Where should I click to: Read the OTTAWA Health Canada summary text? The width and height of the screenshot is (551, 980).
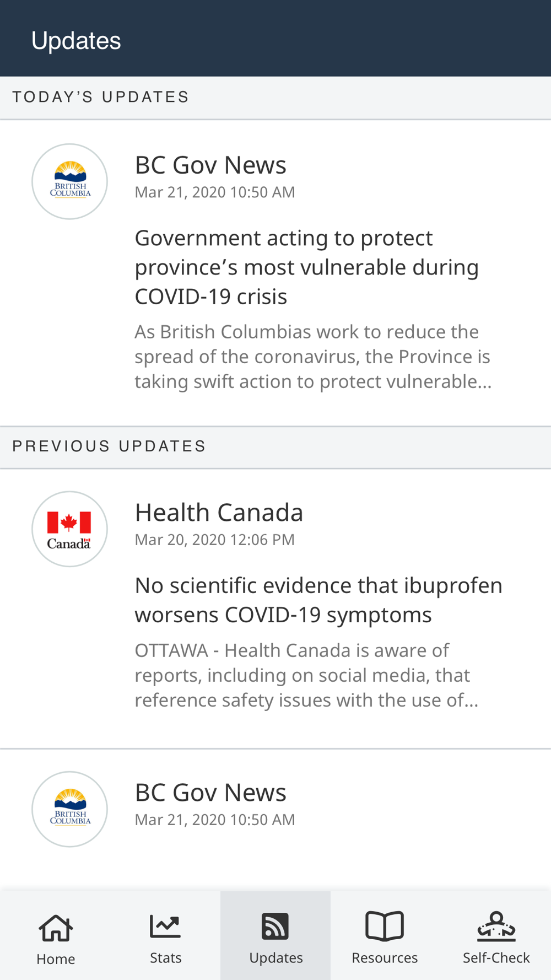(x=306, y=675)
